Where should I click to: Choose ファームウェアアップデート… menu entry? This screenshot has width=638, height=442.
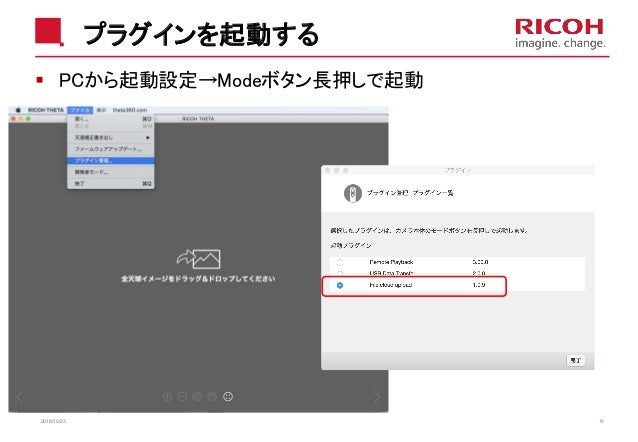tap(111, 149)
